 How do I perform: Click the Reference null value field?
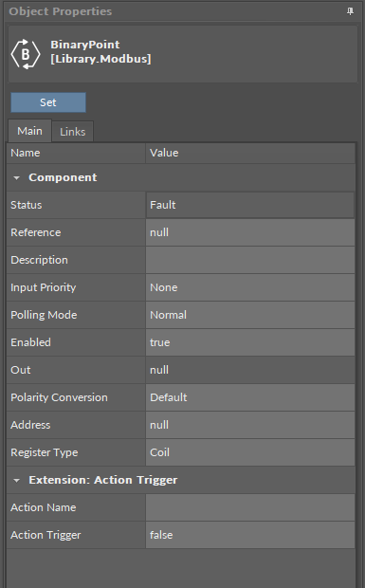(x=250, y=232)
